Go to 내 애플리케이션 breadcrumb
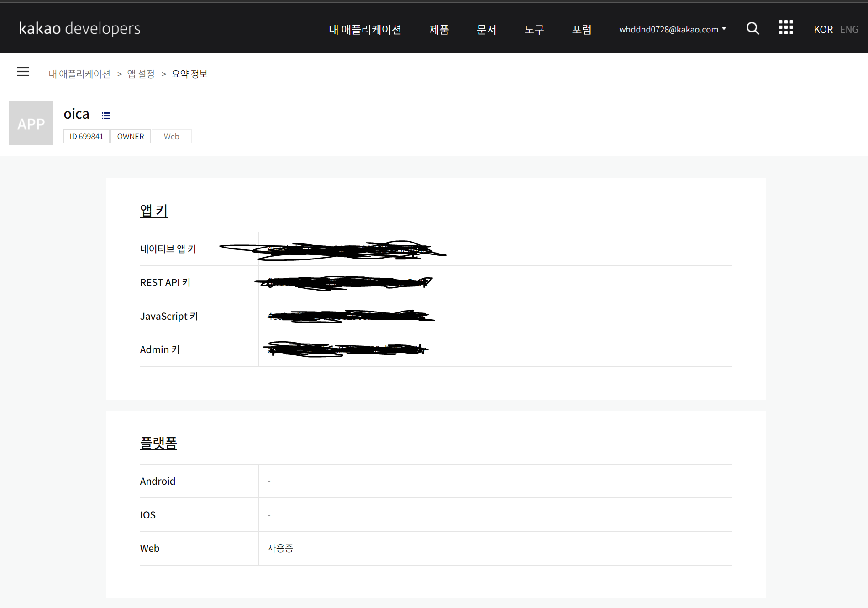 79,74
